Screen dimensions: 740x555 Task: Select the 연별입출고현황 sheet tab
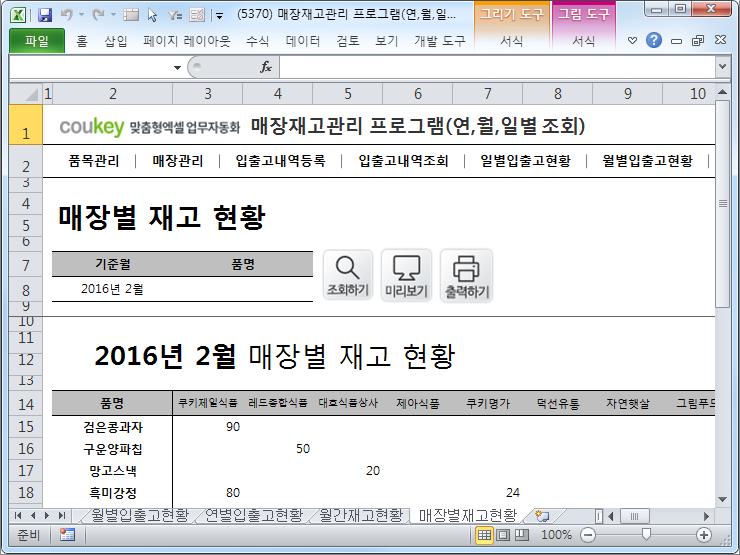[x=253, y=515]
